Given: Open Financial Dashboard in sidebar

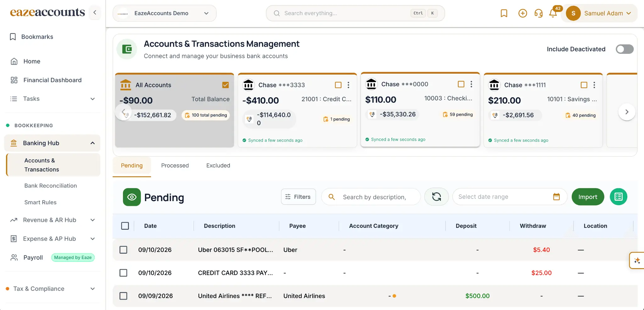Looking at the screenshot, I should pos(52,80).
